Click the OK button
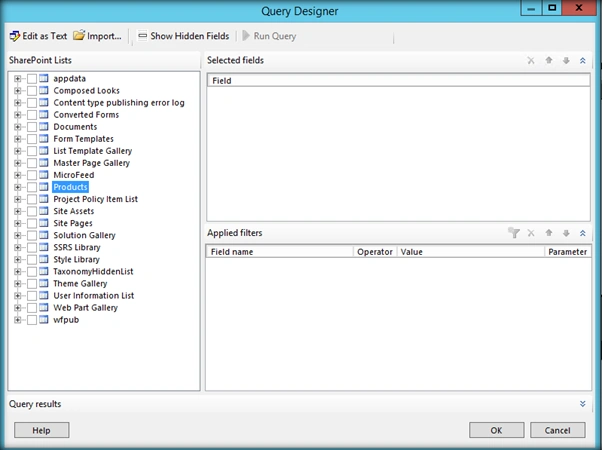This screenshot has width=602, height=450. 496,430
